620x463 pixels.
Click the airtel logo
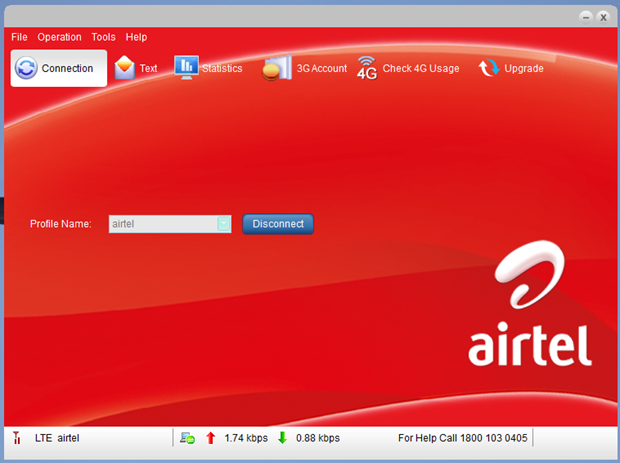point(529,310)
